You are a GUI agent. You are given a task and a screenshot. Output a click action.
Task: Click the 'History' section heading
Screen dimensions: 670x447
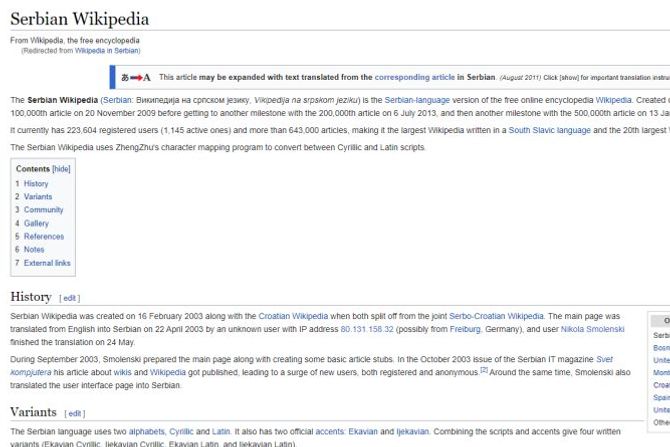31,297
